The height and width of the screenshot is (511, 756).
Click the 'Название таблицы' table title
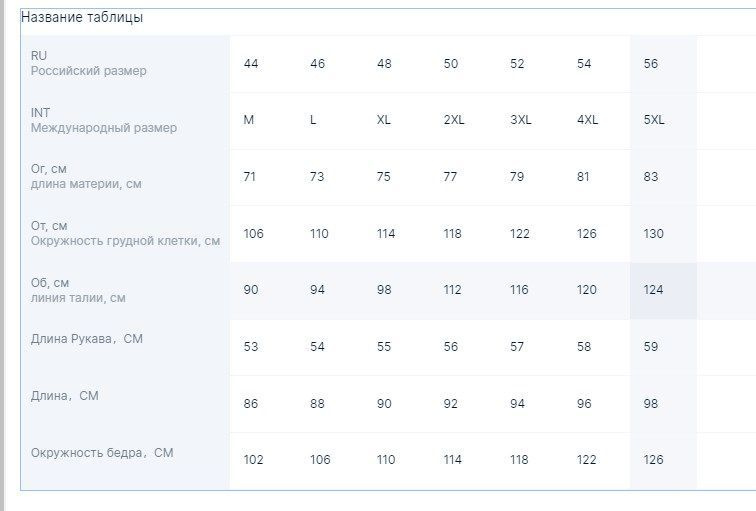(82, 17)
